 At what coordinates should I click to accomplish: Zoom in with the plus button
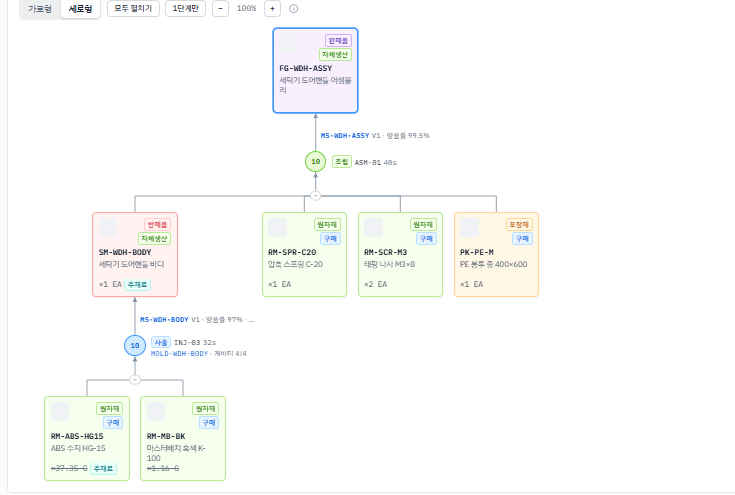pos(272,8)
